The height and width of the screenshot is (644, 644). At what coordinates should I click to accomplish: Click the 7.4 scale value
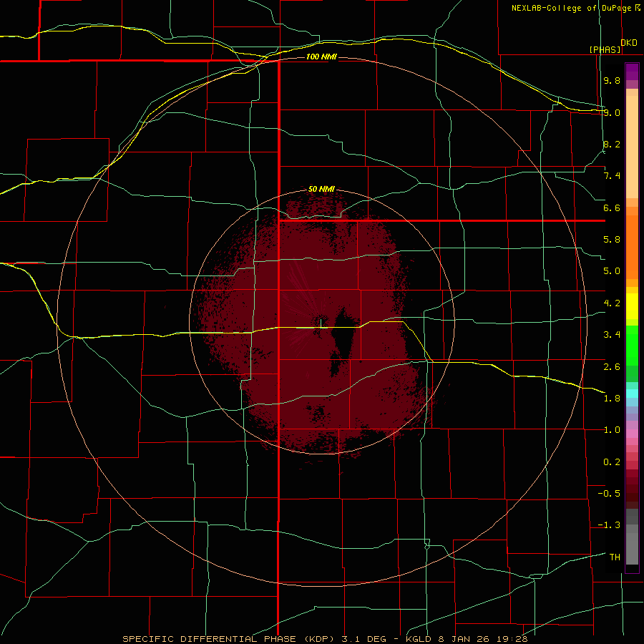[x=612, y=176]
